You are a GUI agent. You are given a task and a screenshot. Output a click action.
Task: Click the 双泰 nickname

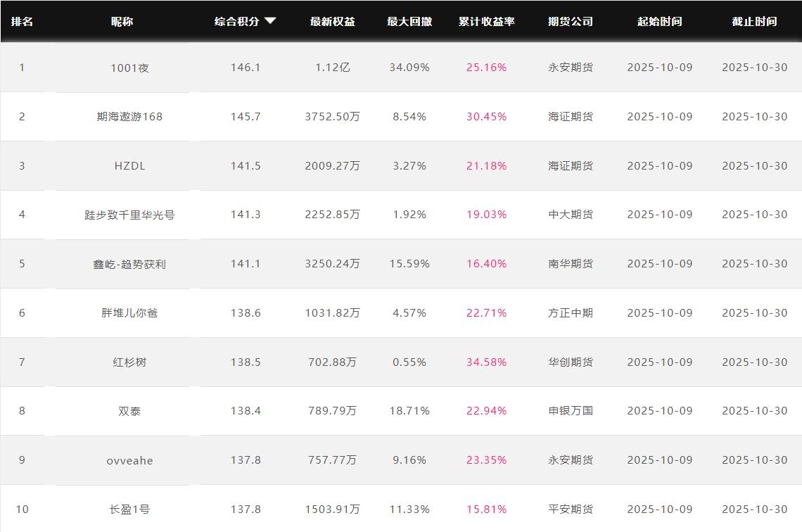(x=129, y=411)
